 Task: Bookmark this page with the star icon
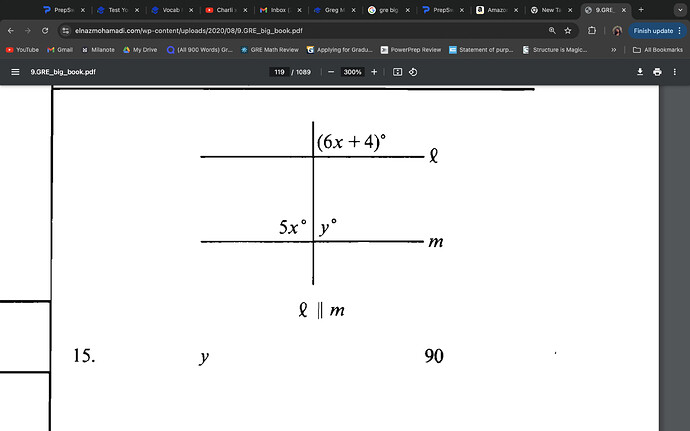coord(567,31)
